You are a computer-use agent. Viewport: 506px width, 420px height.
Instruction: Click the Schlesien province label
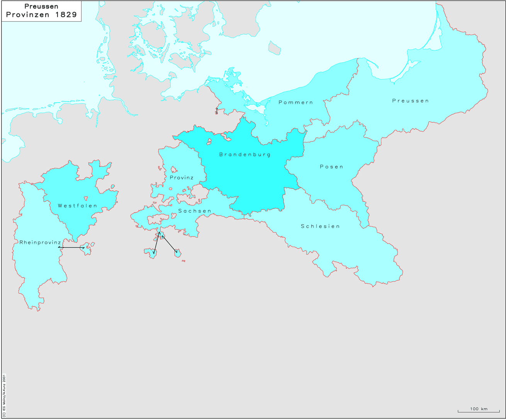320,226
